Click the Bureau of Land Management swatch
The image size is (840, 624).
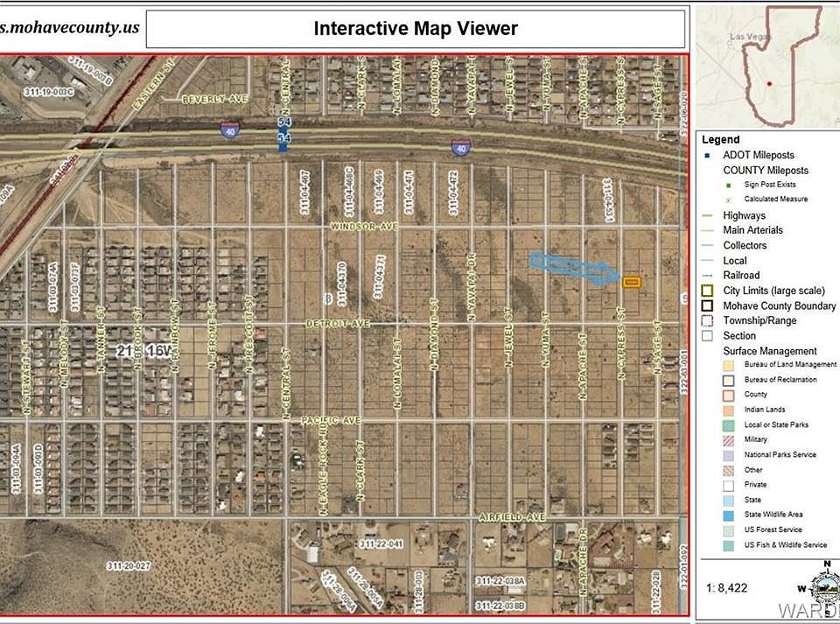point(728,365)
